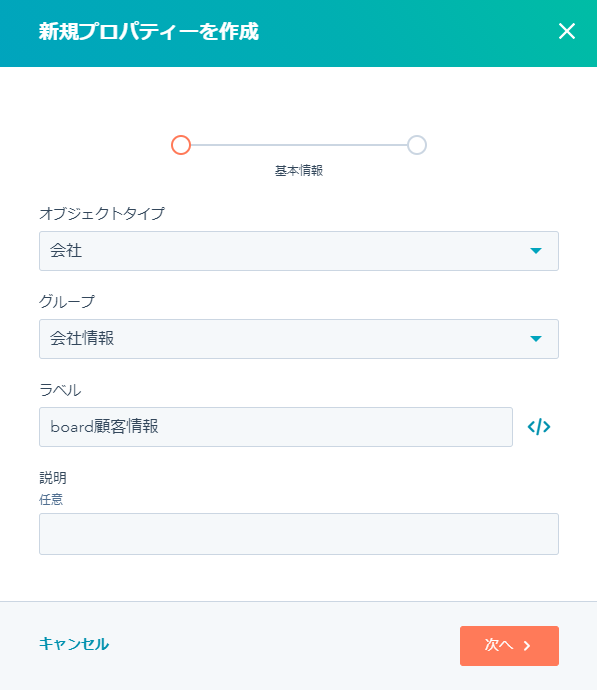Close the 新規プロパティーを作成 dialog with X
The width and height of the screenshot is (597, 690).
click(x=567, y=31)
